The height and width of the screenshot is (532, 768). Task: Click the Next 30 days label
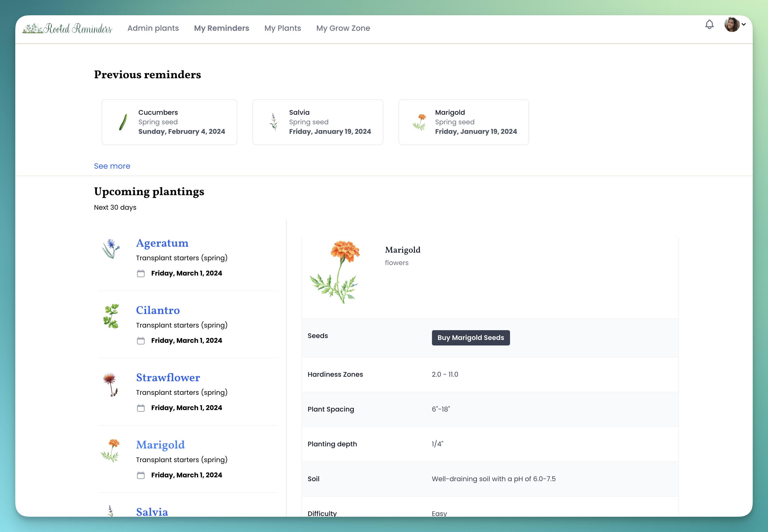point(115,207)
